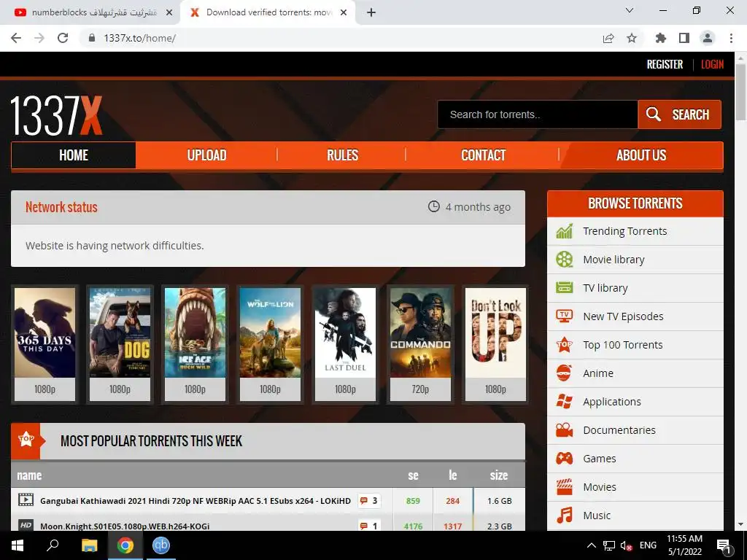Click the comments icon on Moon.Knight row
This screenshot has width=747, height=560.
point(364,526)
